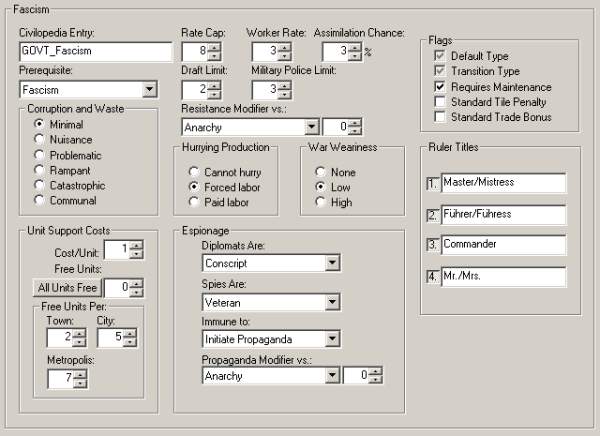Screen dimensions: 600x436
Task: Increase the Assimilation Chance spinner value
Action: click(x=354, y=46)
